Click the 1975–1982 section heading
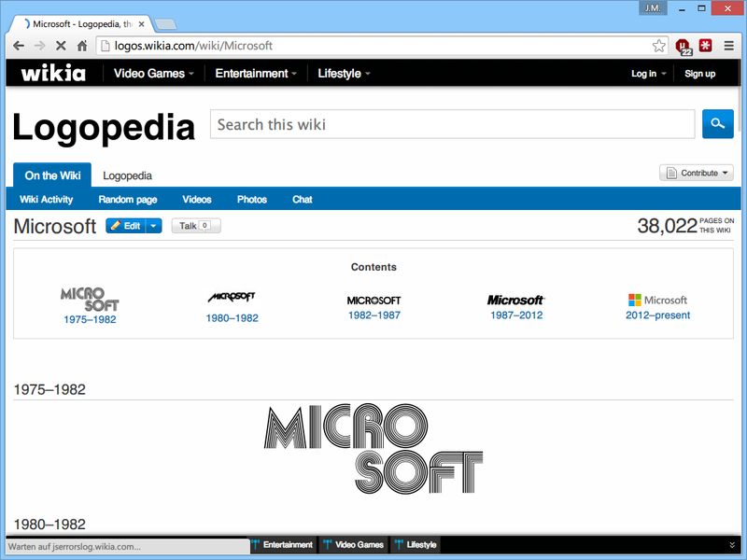Viewport: 747px width, 560px height. point(49,389)
